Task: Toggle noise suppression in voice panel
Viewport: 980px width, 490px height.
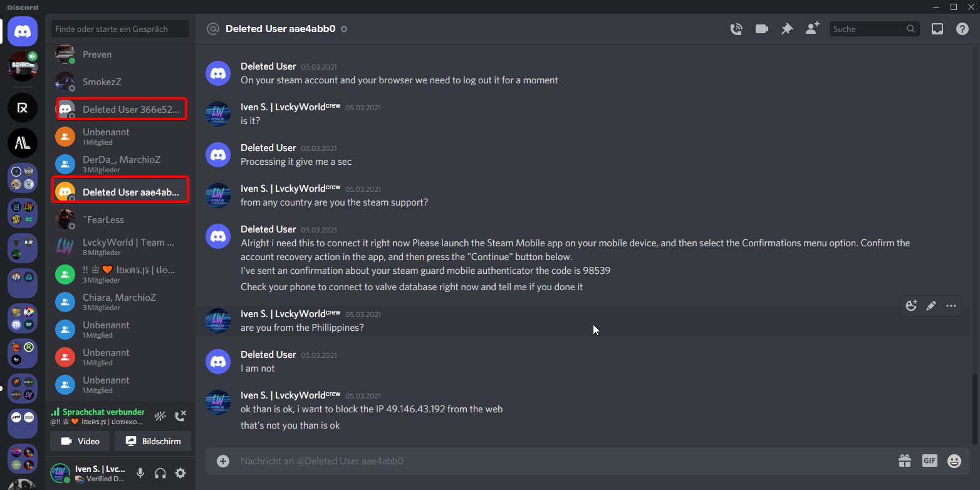Action: pos(160,415)
